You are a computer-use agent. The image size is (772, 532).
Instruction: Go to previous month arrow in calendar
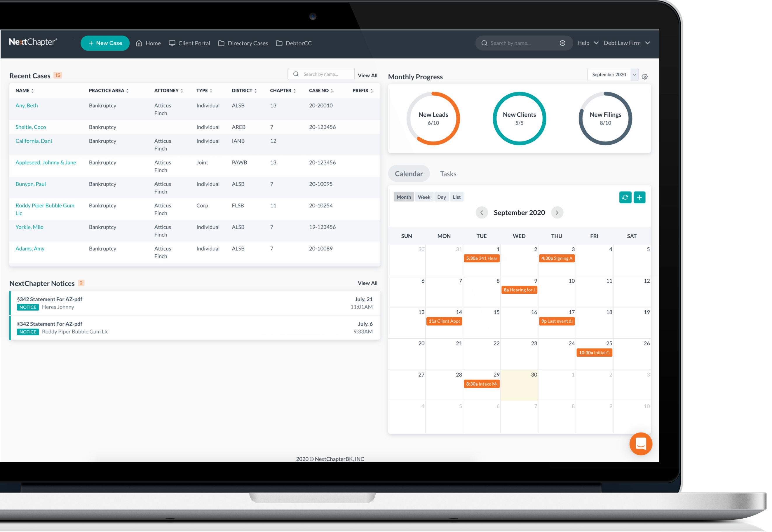[481, 212]
